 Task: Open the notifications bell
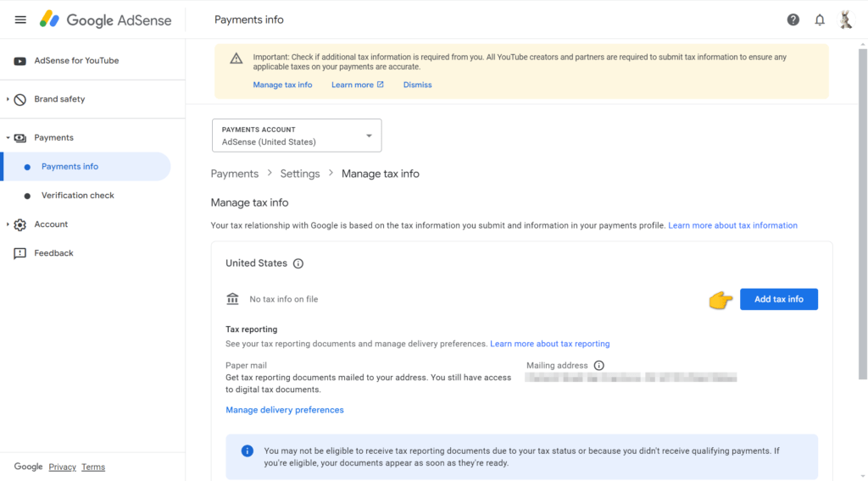(820, 20)
